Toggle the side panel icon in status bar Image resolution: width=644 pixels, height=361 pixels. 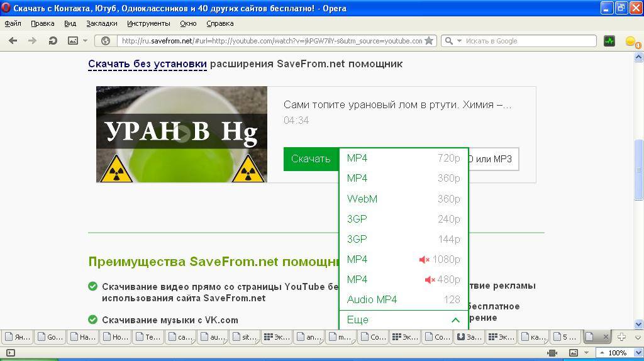click(11, 353)
